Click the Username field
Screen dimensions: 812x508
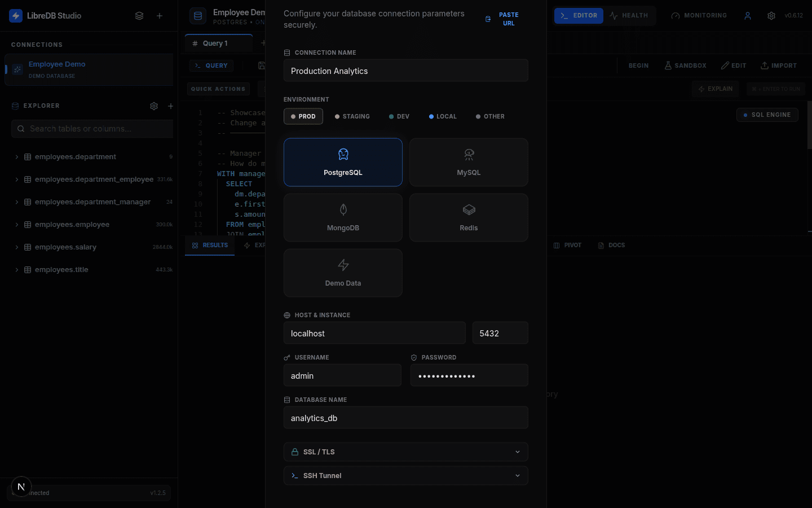pyautogui.click(x=342, y=375)
